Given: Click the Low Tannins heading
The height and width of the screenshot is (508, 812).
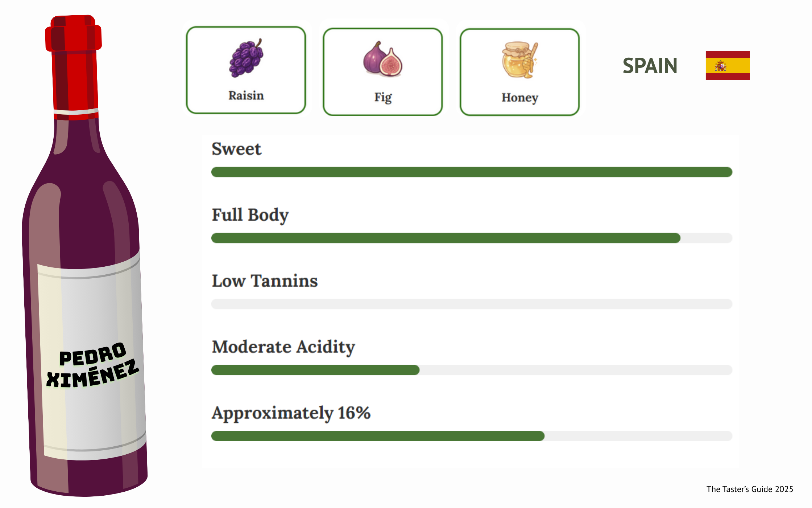Looking at the screenshot, I should point(265,281).
